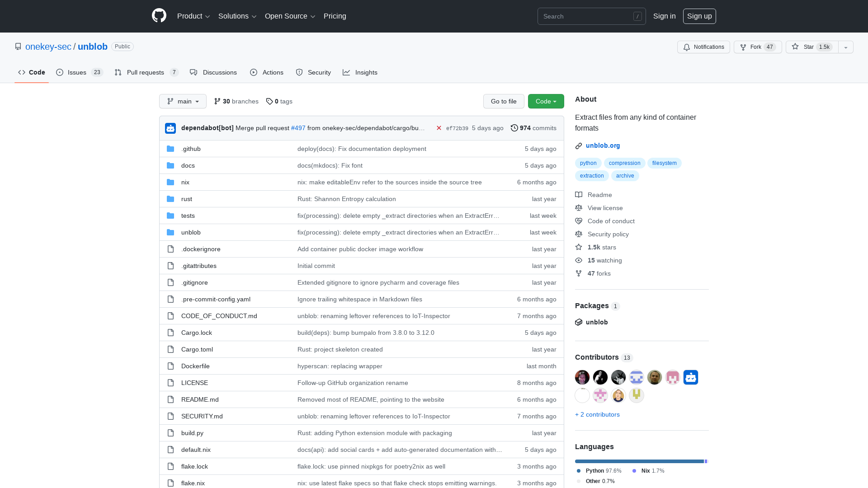Viewport: 868px width, 488px height.
Task: Click the Notifications button
Action: click(703, 47)
